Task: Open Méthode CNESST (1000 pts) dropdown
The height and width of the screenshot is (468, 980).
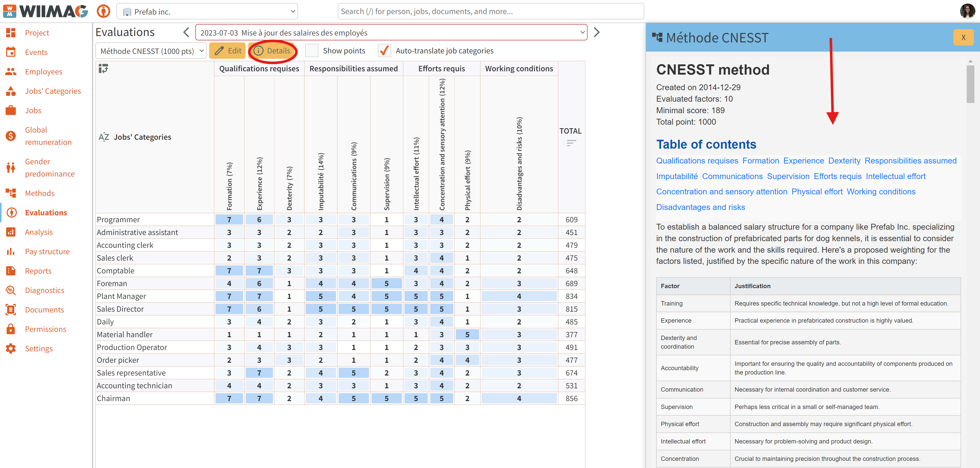Action: pos(151,51)
